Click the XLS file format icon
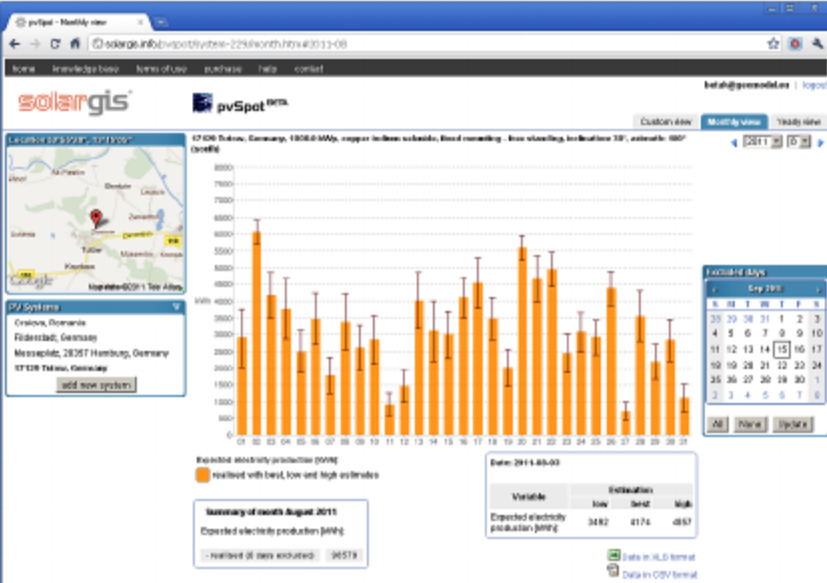Image resolution: width=827 pixels, height=583 pixels. (x=613, y=555)
